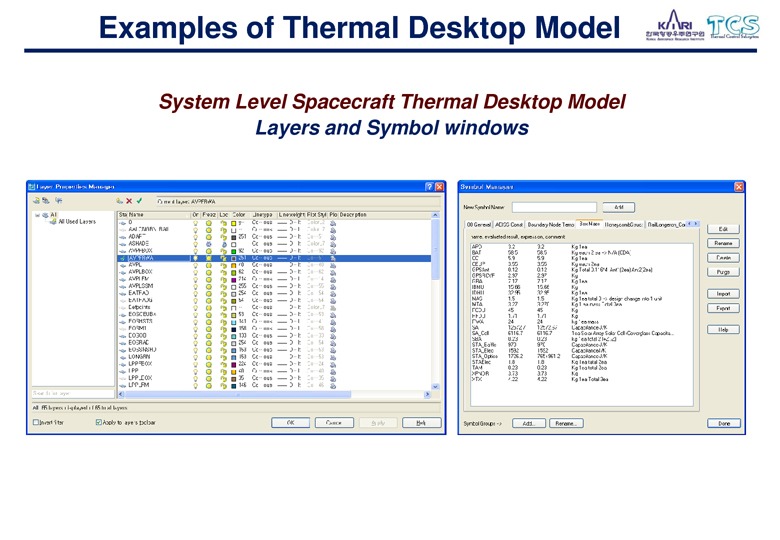Uncheck the Apply to layers toolbar checkbox
Image resolution: width=780 pixels, height=540 pixels.
[x=98, y=422]
